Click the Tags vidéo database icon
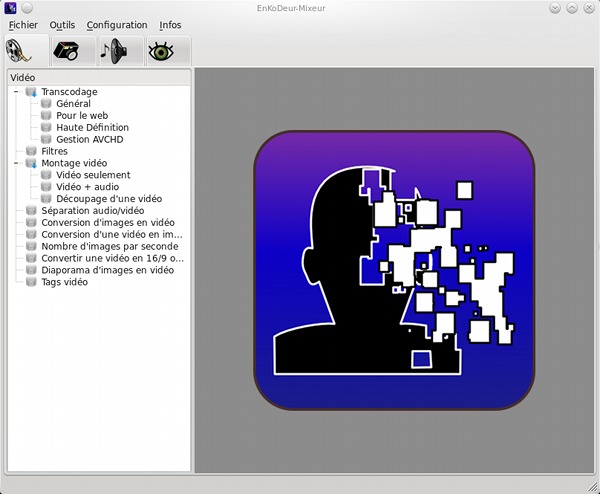 pos(31,282)
